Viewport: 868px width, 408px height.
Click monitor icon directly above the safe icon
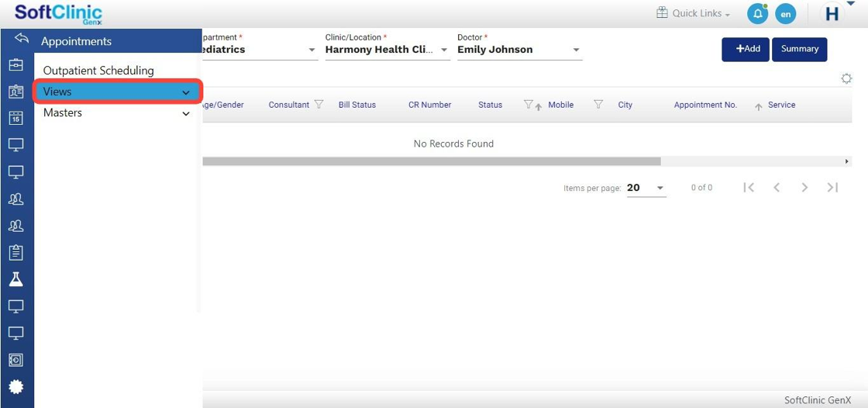pos(16,333)
